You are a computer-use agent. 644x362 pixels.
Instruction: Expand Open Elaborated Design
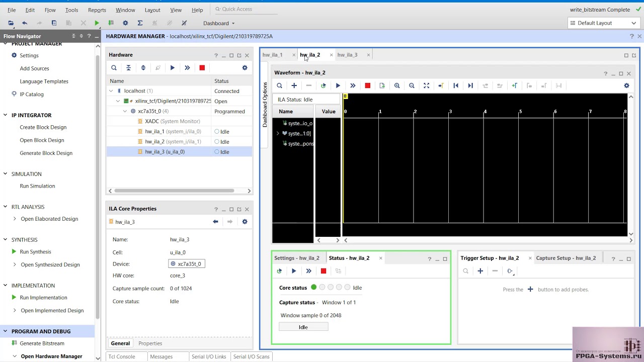[x=15, y=219]
